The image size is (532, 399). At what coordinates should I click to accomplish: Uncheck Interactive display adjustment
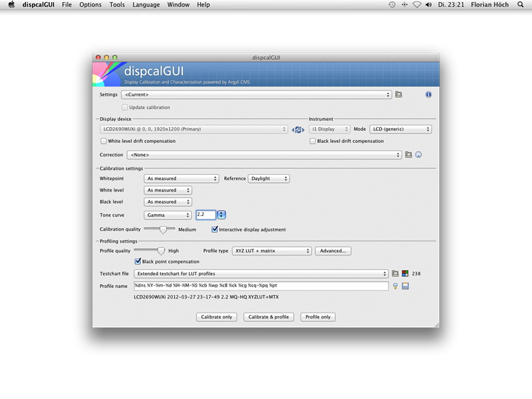click(x=214, y=229)
